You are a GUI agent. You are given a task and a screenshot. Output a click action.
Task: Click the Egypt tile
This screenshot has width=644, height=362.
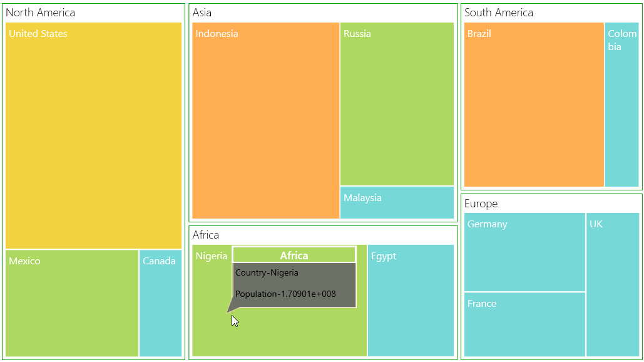(x=411, y=301)
